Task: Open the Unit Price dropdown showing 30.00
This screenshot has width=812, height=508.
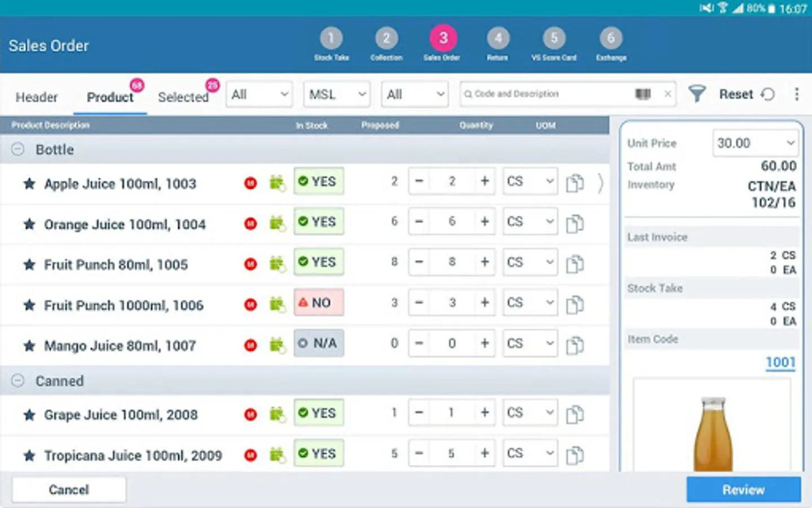Action: coord(755,143)
